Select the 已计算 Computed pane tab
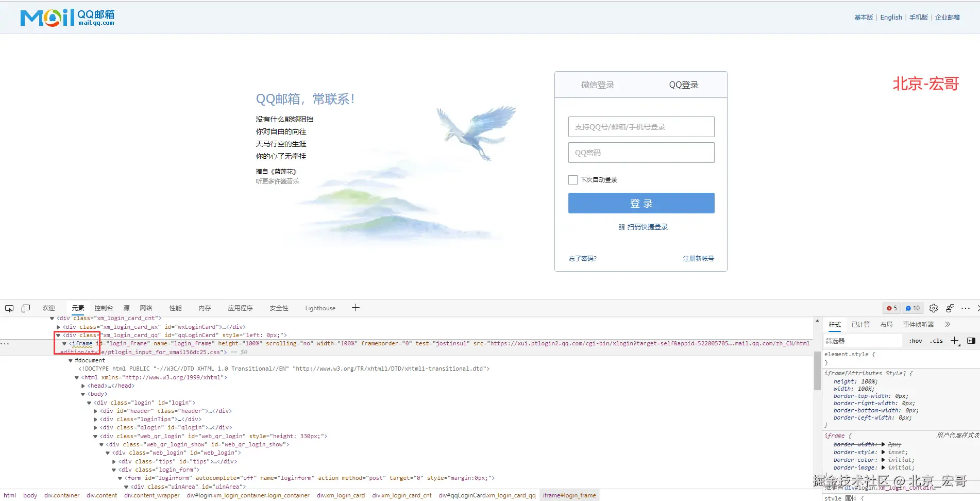Image resolution: width=980 pixels, height=501 pixels. click(860, 324)
